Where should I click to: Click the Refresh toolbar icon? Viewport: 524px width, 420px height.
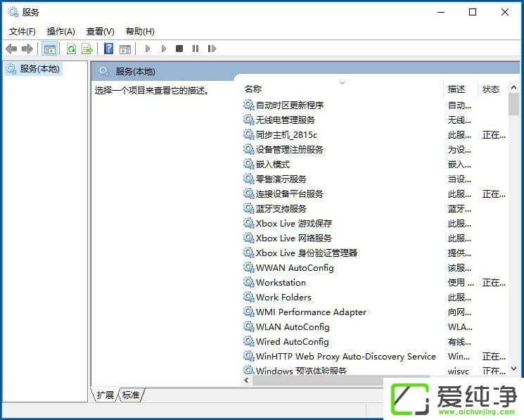point(71,49)
